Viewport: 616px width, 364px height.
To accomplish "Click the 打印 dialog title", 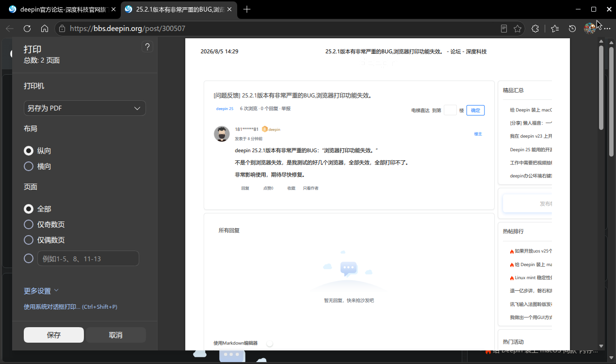I will (32, 49).
